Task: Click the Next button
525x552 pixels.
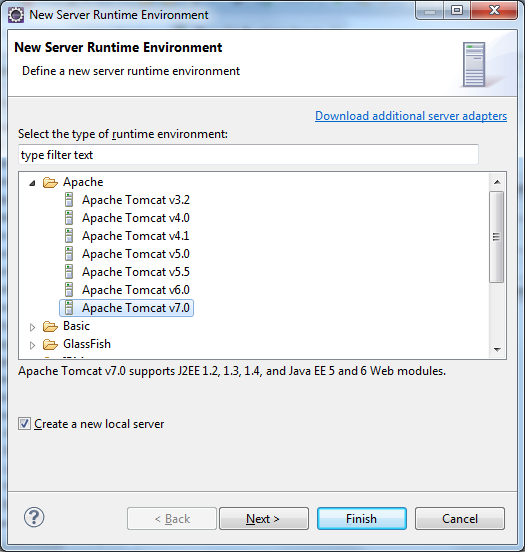Action: 264,519
